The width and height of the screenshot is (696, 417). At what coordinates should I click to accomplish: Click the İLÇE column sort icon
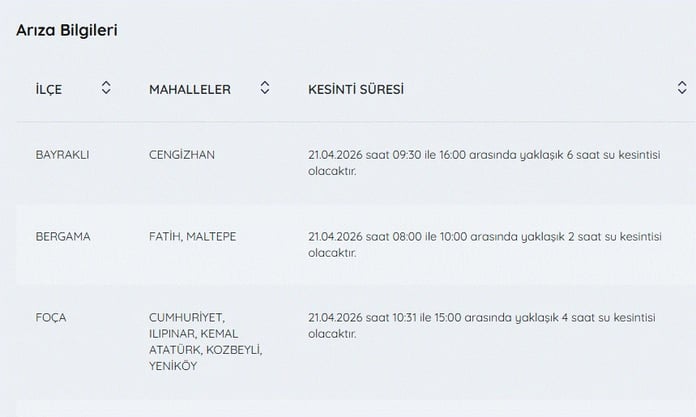pyautogui.click(x=106, y=88)
